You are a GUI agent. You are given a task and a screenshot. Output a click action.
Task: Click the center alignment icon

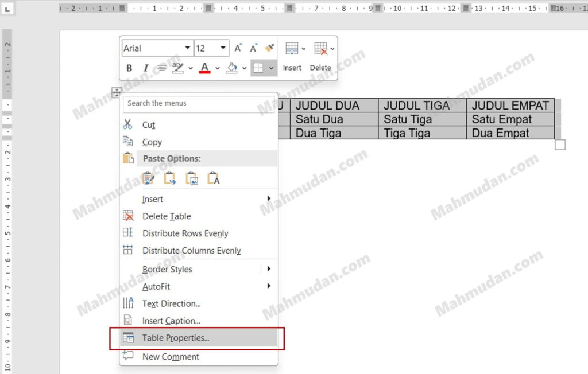[x=161, y=68]
